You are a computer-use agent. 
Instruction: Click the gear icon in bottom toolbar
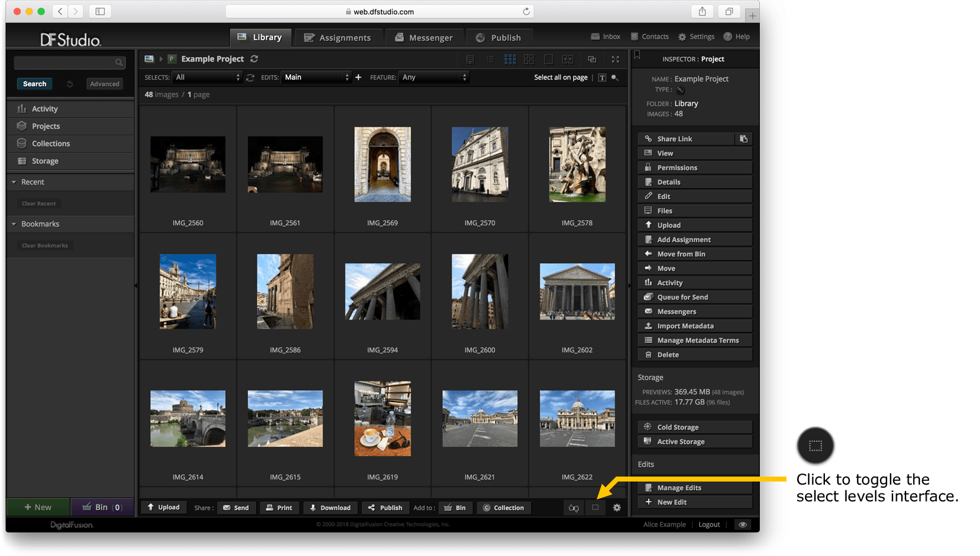[x=617, y=508]
